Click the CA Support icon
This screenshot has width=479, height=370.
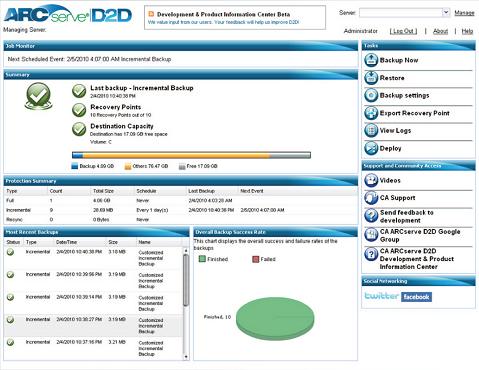click(371, 198)
